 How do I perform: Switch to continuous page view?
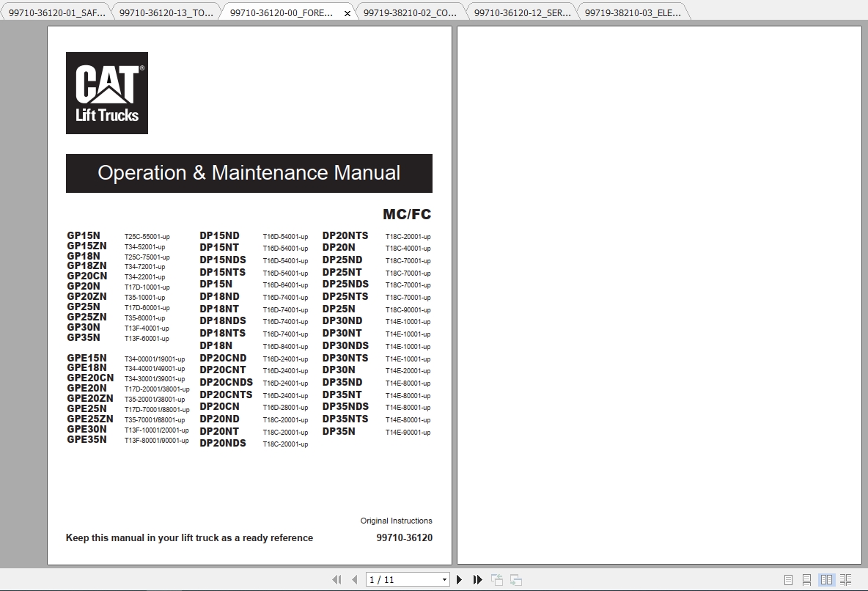[806, 579]
